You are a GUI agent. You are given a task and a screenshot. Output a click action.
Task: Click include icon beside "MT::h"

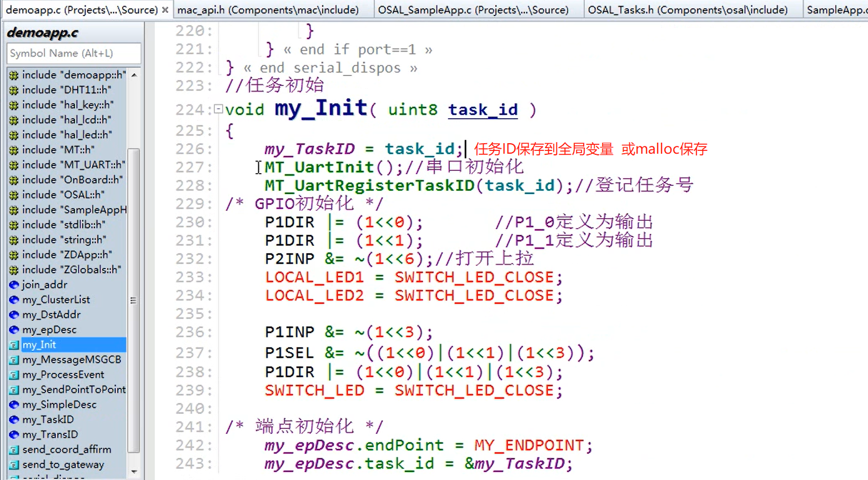pos(14,150)
